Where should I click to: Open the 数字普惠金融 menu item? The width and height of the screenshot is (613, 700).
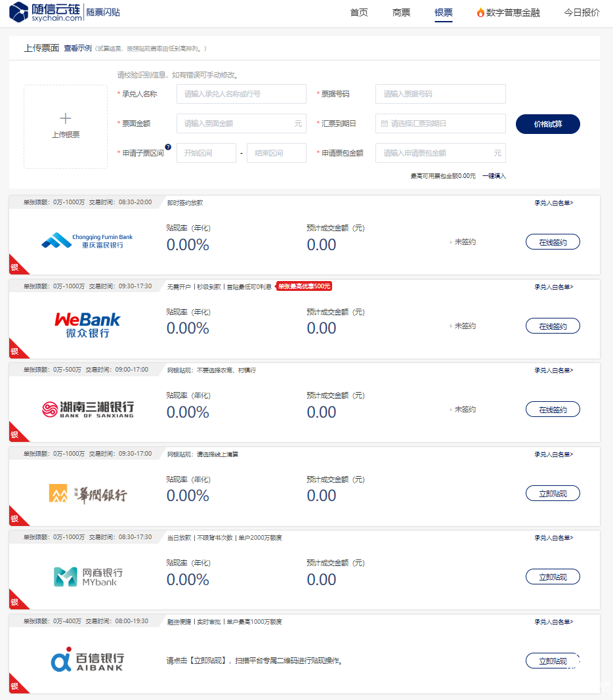click(x=508, y=12)
